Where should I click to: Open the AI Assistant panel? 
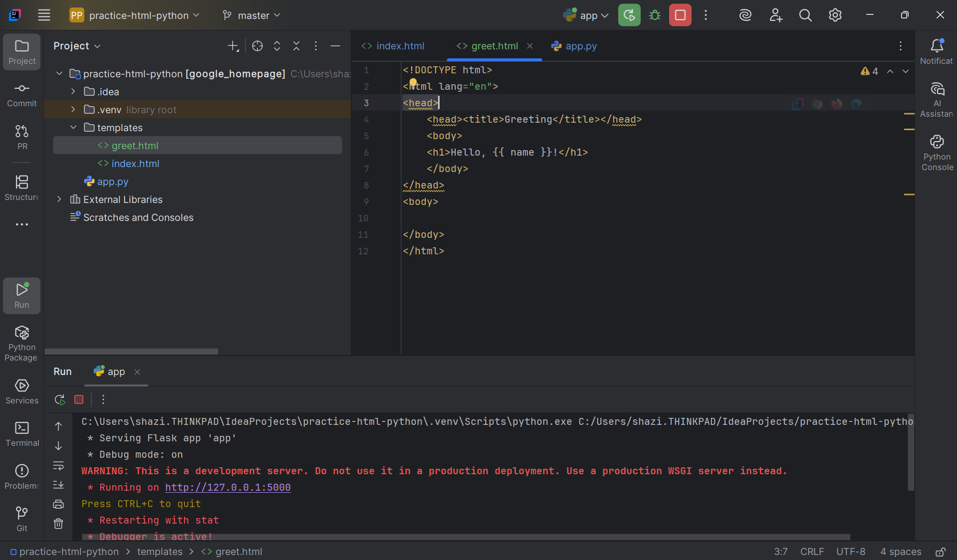[937, 100]
